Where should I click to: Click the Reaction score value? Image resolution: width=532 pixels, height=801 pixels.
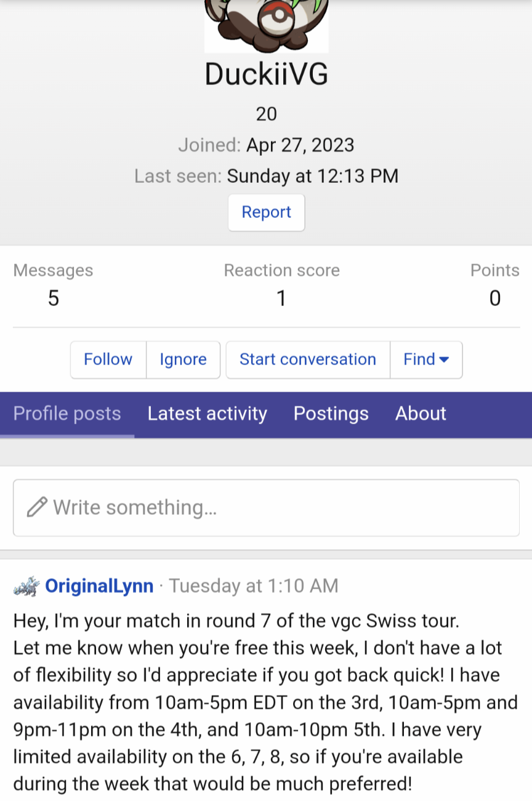281,299
